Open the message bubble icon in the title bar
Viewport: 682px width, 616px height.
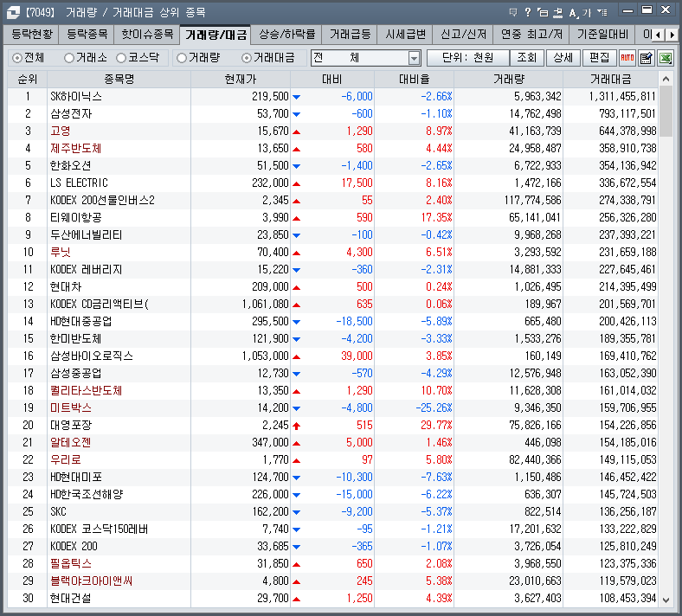click(513, 12)
